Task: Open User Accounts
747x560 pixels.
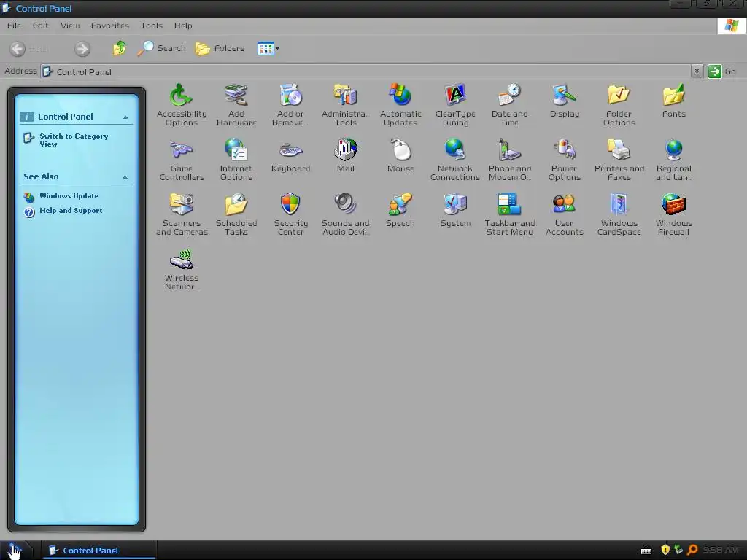Action: click(x=564, y=214)
